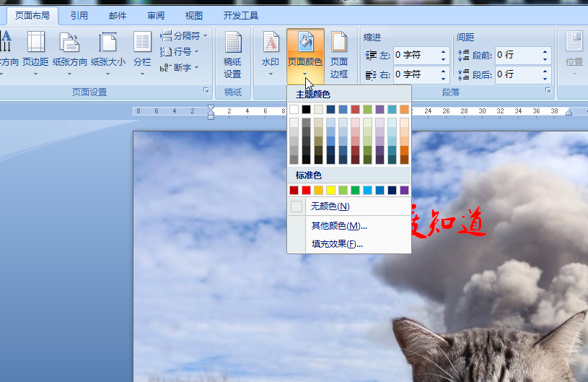Viewport: 588px width, 382px height.
Task: Select standard orange-gold color
Action: tap(318, 190)
